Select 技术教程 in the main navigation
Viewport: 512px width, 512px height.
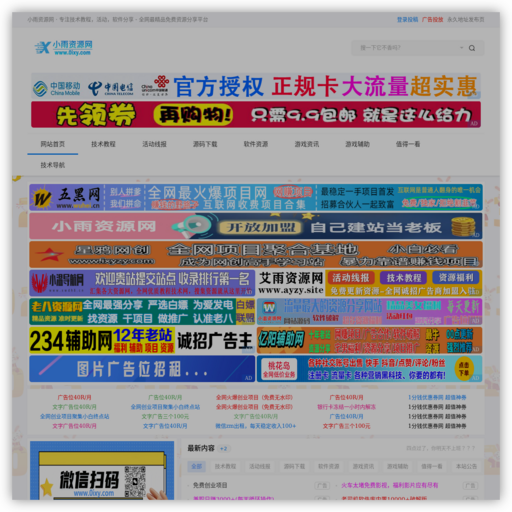click(x=103, y=144)
